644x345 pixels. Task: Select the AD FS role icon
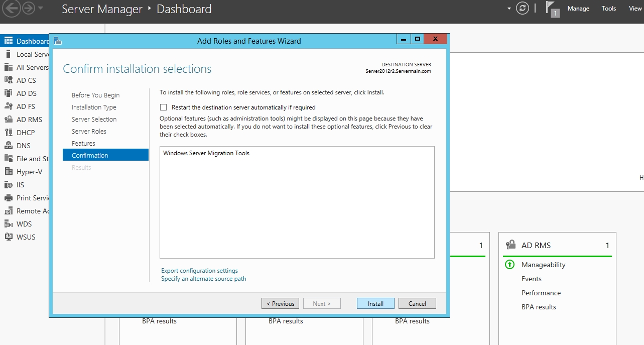[9, 106]
